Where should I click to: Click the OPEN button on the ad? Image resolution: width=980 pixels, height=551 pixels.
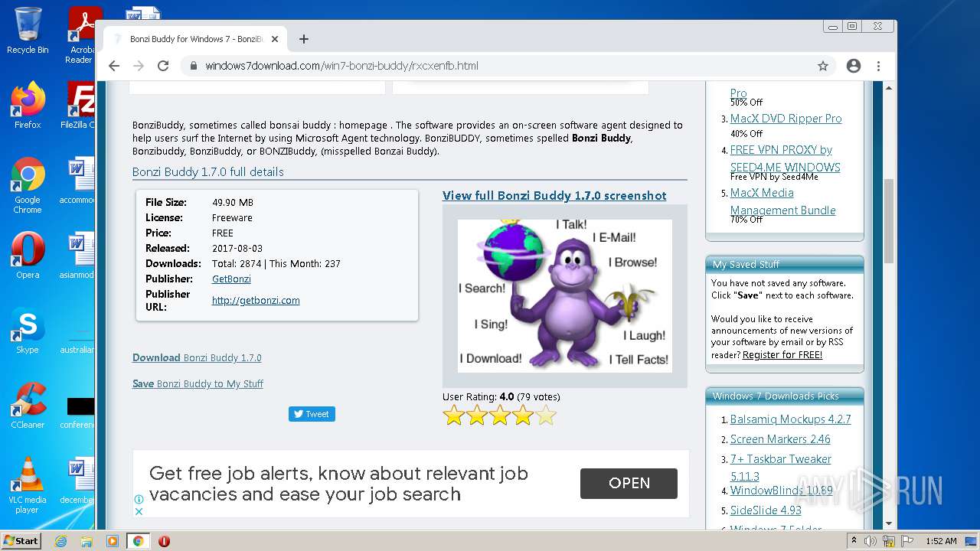(629, 483)
